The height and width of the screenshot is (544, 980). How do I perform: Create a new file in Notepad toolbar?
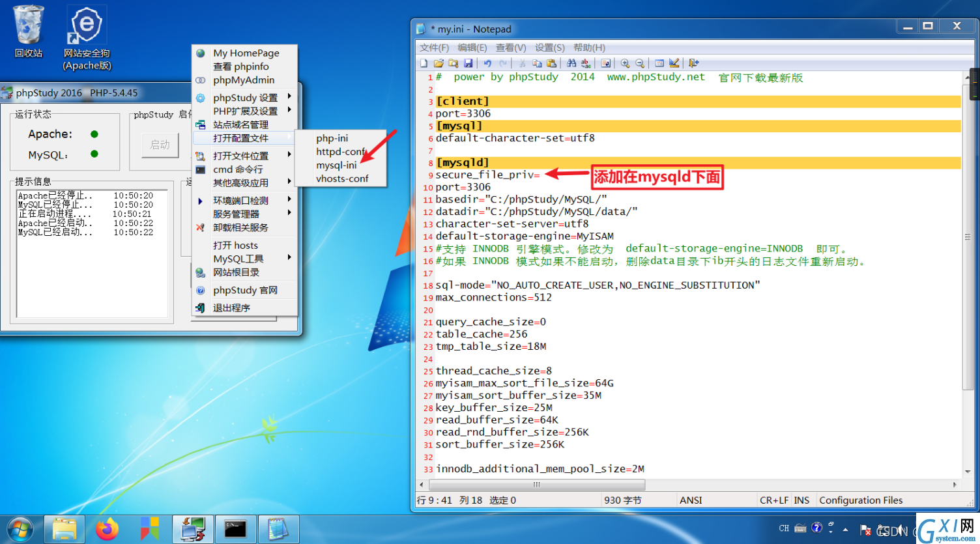pos(424,63)
